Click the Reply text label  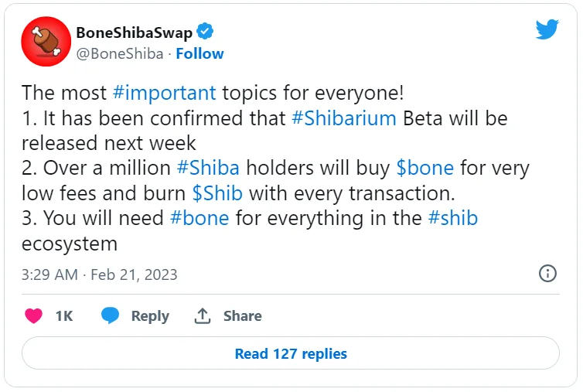(x=150, y=316)
